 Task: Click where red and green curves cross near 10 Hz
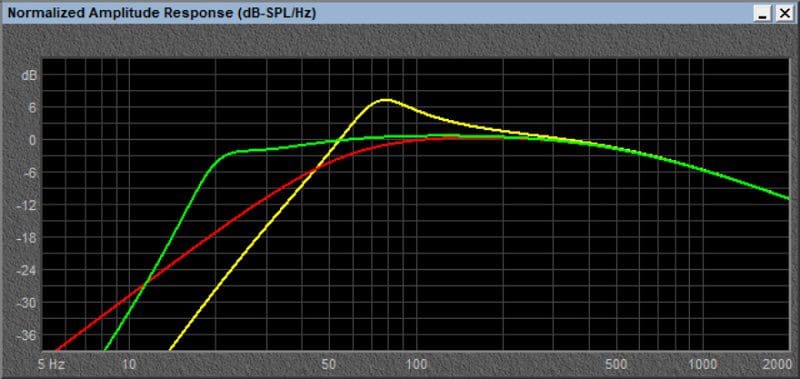coord(143,284)
